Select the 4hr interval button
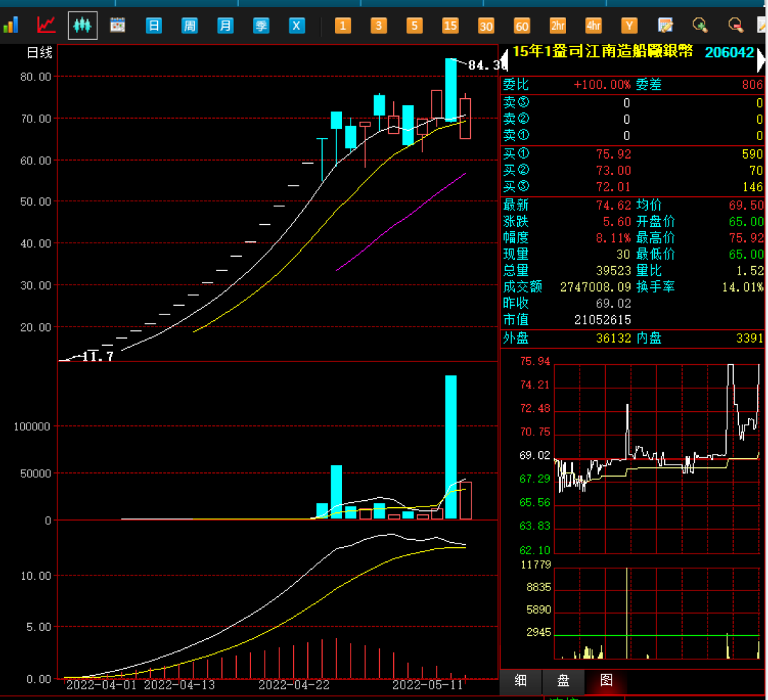Image resolution: width=768 pixels, height=700 pixels. 593,26
